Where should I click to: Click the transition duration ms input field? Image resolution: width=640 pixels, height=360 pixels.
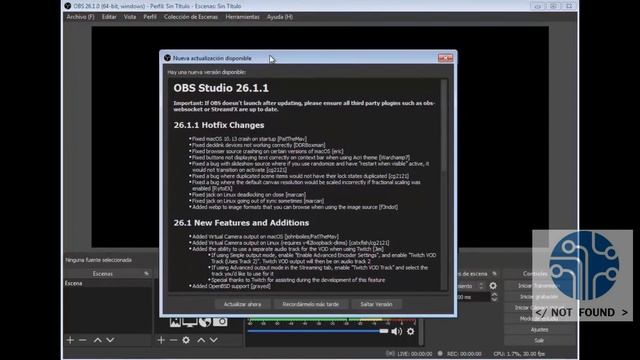pyautogui.click(x=473, y=297)
